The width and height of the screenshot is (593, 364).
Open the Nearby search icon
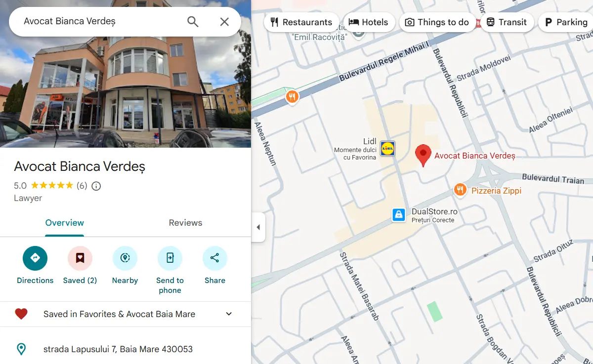coord(125,258)
